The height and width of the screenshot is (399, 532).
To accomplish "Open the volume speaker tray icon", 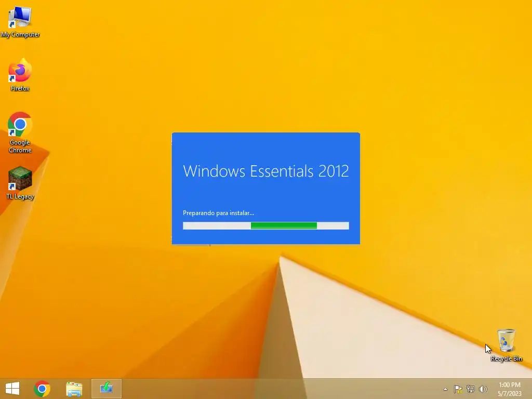I will [483, 389].
